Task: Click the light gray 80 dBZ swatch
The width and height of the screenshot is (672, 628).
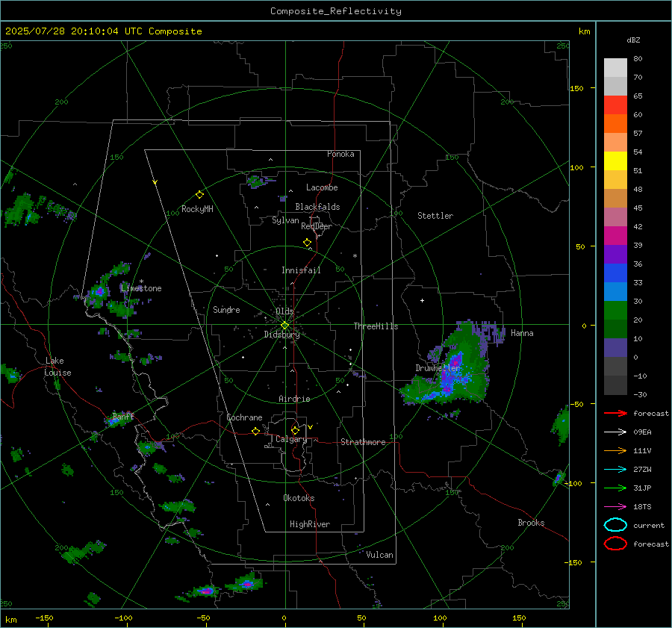Action: (x=615, y=67)
